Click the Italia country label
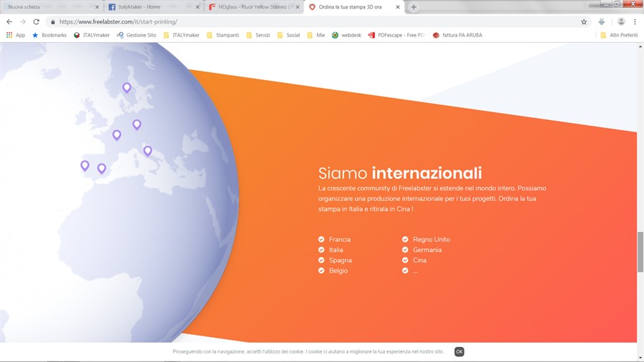The width and height of the screenshot is (644, 362). (336, 250)
